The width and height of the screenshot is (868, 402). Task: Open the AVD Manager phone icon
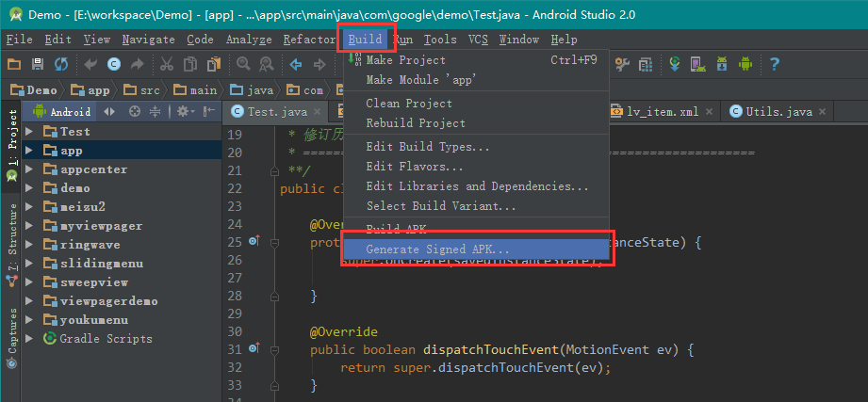[698, 65]
